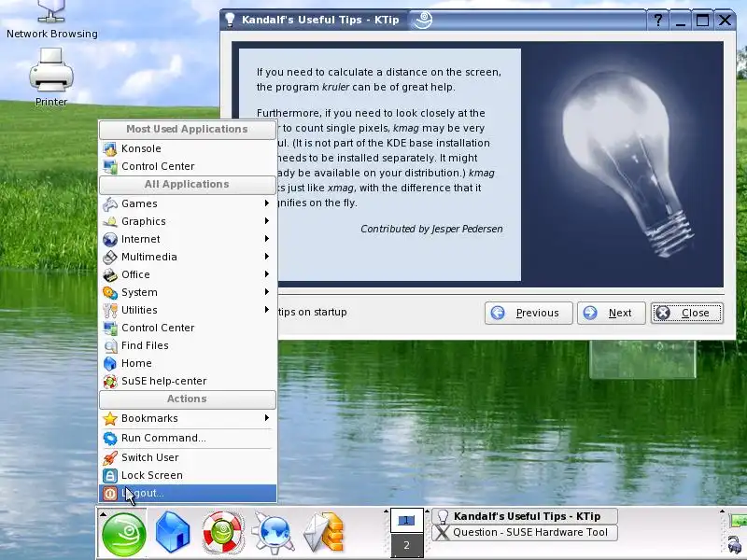Open the Printer desktop icon

point(51,77)
